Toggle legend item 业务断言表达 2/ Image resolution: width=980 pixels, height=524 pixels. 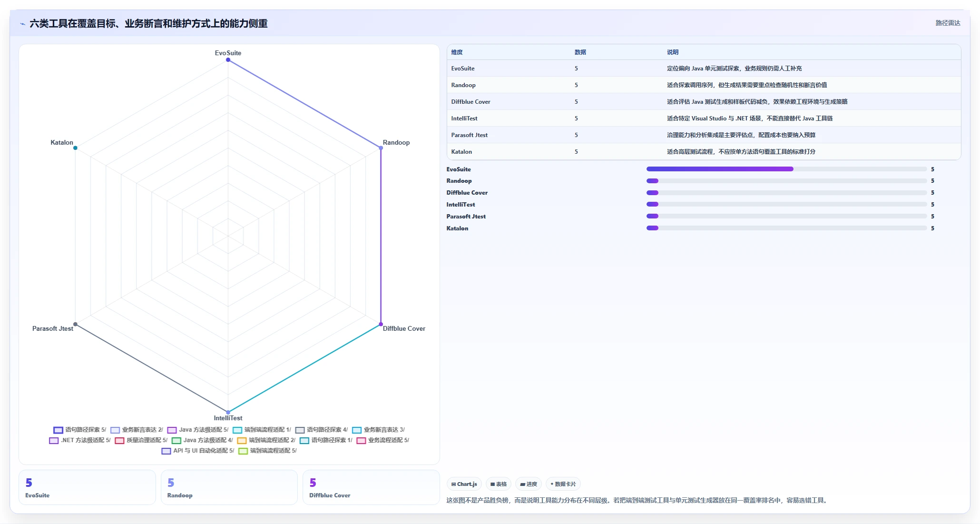click(x=137, y=430)
